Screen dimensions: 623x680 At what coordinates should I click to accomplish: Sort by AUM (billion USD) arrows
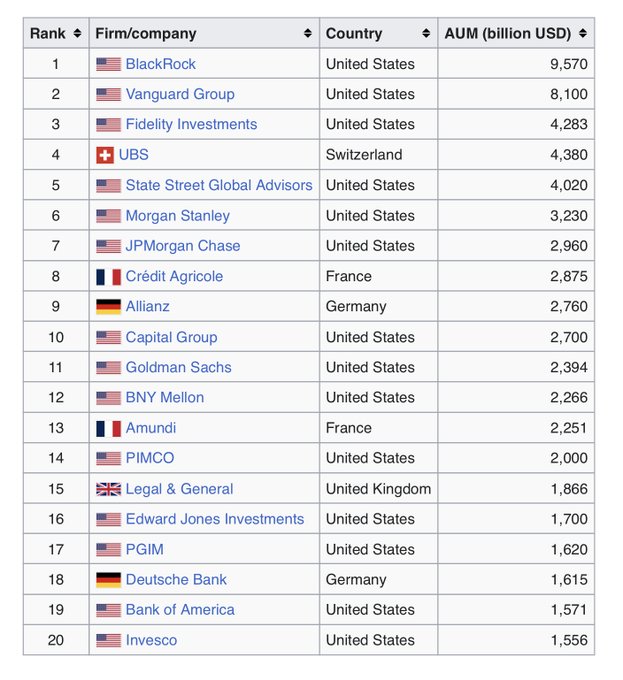(583, 33)
